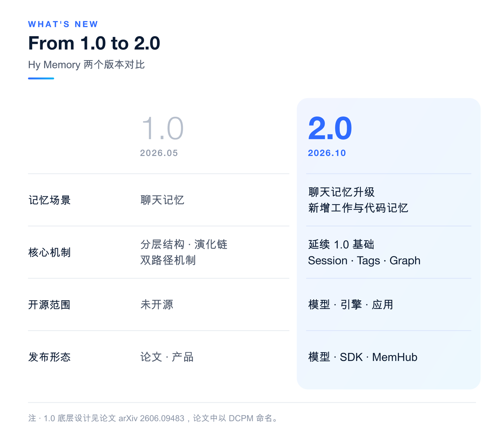Select the row label "核心机制"
The image size is (504, 438).
coord(49,252)
